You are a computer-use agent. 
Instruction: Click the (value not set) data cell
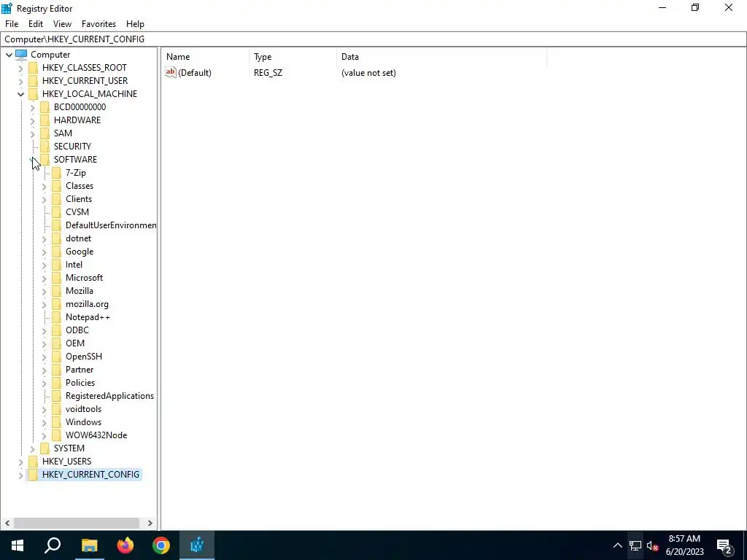click(x=368, y=73)
